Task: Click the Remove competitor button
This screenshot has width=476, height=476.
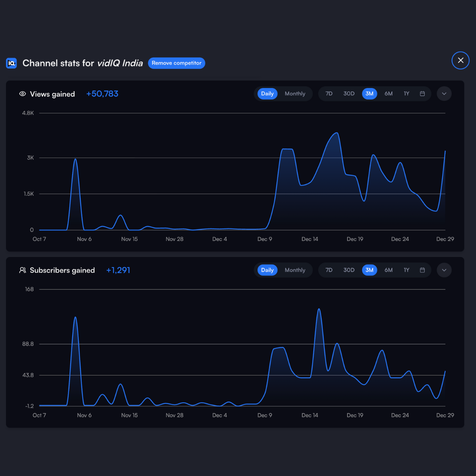Action: (177, 63)
